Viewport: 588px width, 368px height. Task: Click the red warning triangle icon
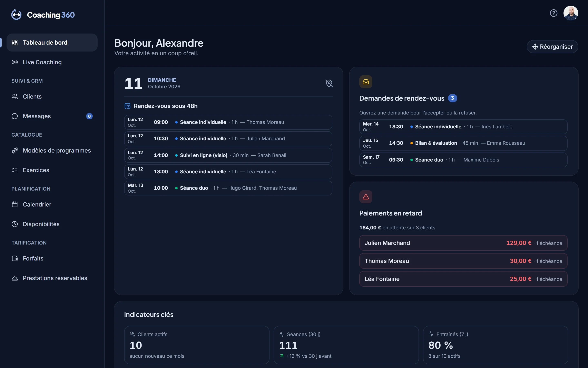366,197
